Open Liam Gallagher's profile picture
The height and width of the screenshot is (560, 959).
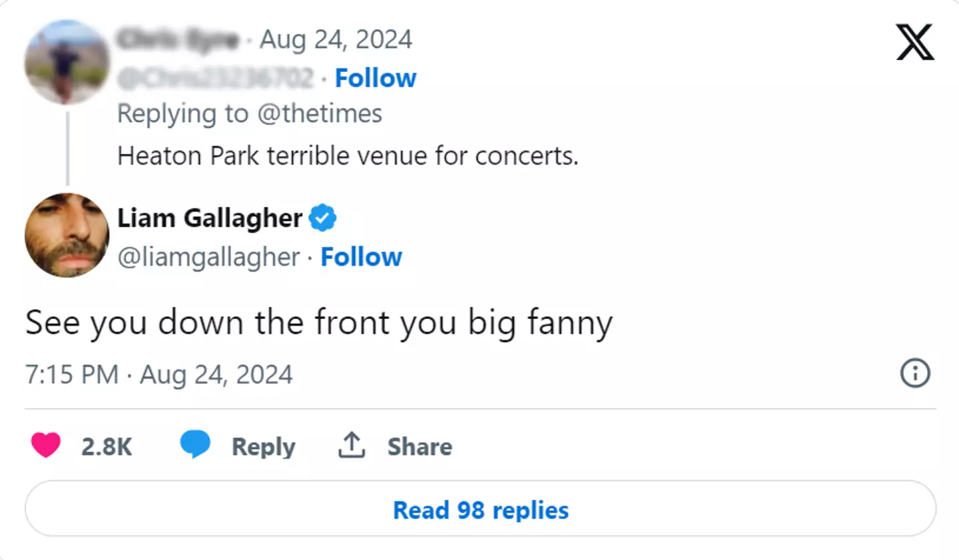point(67,235)
